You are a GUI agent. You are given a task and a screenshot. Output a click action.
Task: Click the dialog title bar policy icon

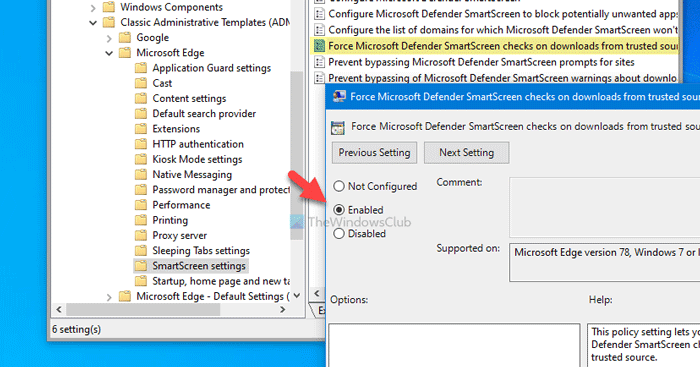tap(339, 96)
